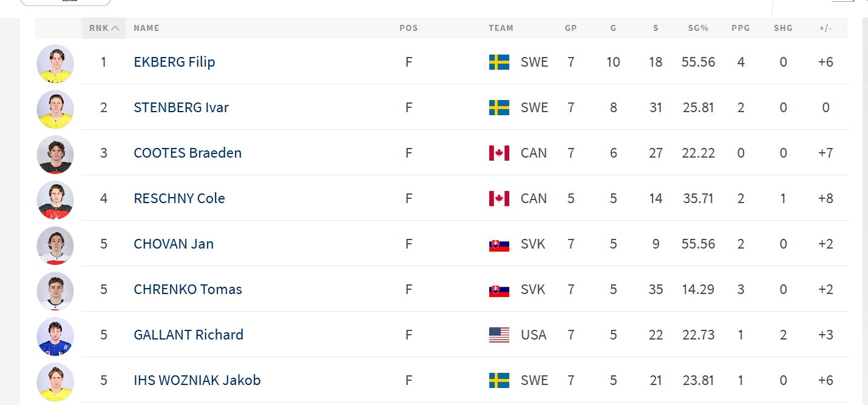
Task: Toggle the RNK column sort arrow
Action: (x=115, y=28)
